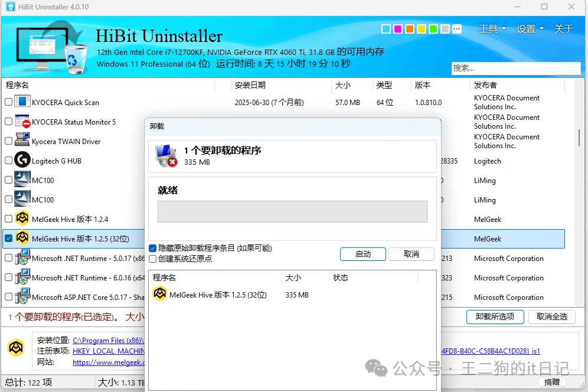Image resolution: width=588 pixels, height=392 pixels.
Task: Click the HiBit Uninstaller banner logo
Action: tap(51, 47)
